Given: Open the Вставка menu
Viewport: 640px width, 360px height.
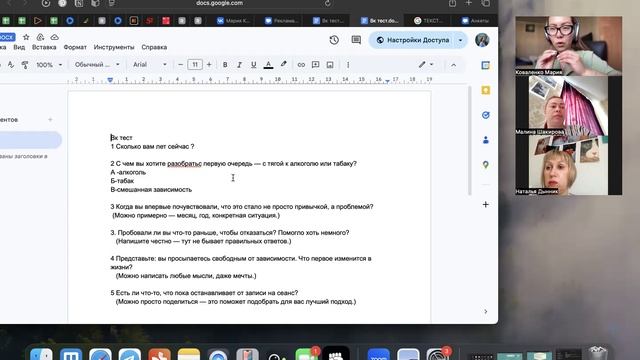Looking at the screenshot, I should [x=44, y=47].
